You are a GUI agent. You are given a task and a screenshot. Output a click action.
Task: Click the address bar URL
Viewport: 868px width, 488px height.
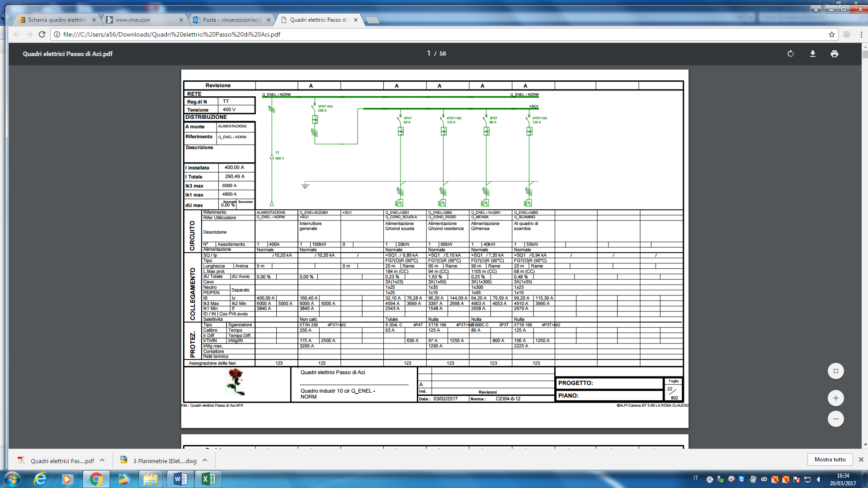(172, 34)
